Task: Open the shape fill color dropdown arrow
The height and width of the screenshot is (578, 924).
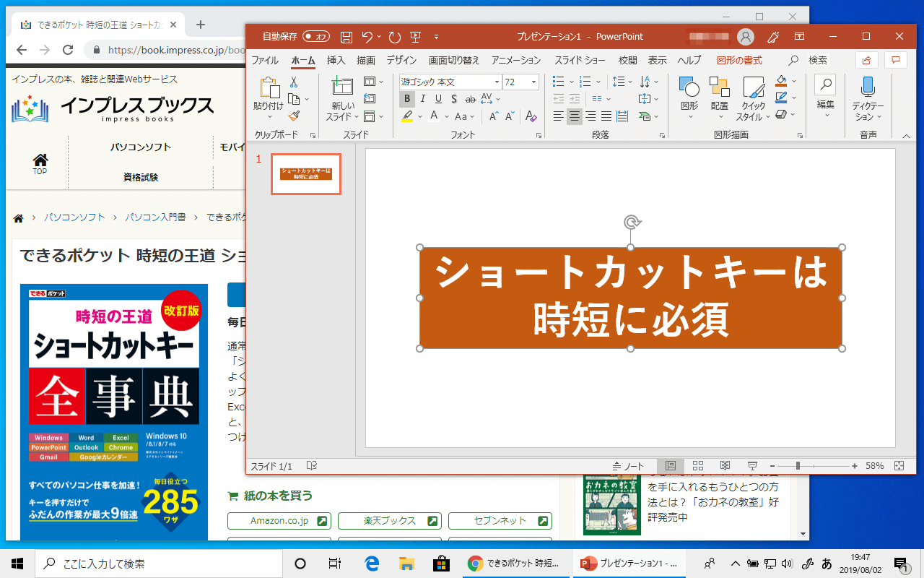Action: [794, 81]
